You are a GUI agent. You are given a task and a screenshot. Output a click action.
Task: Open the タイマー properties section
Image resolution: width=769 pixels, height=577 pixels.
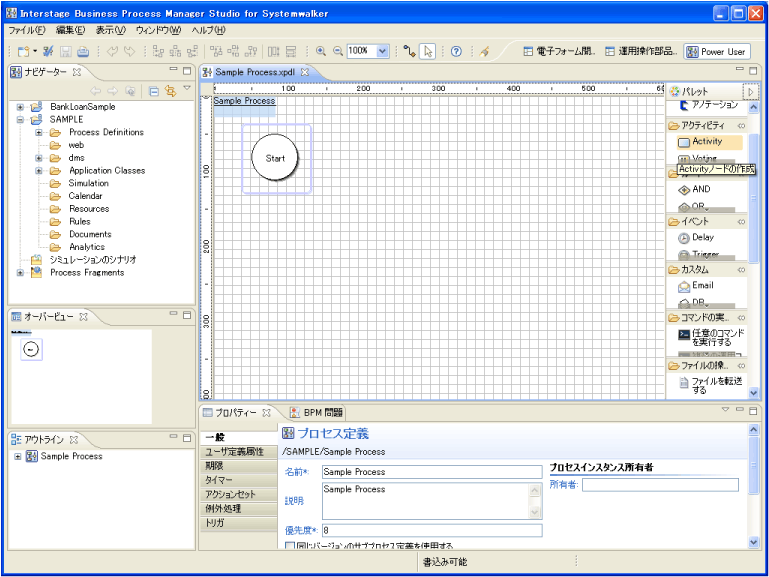tap(238, 480)
